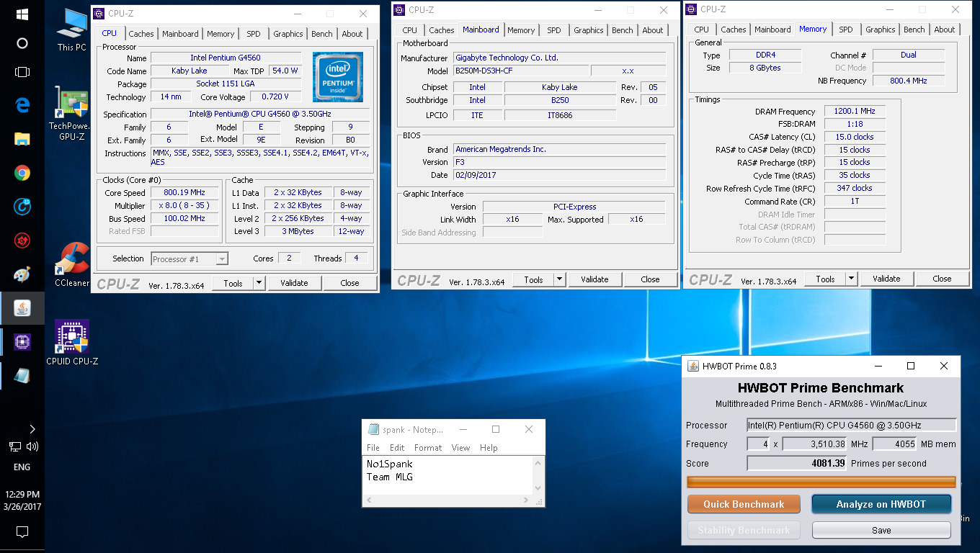This screenshot has width=980, height=553.
Task: Save the HWBOT Prime result
Action: 881,530
